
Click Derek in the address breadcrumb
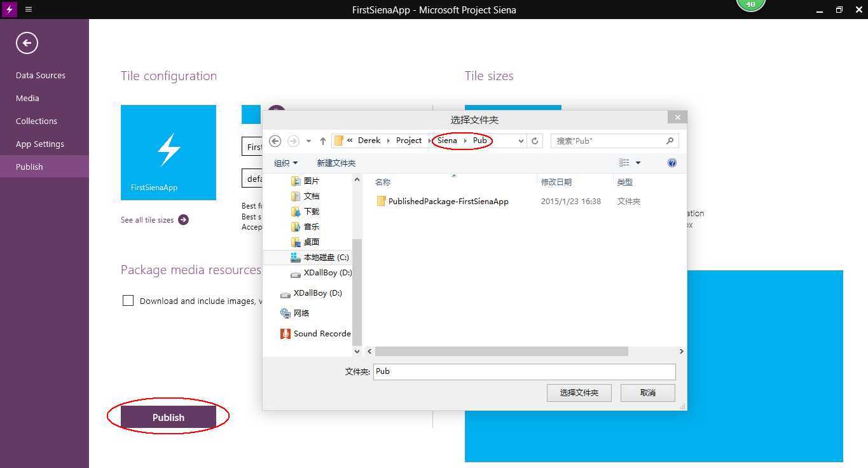369,141
